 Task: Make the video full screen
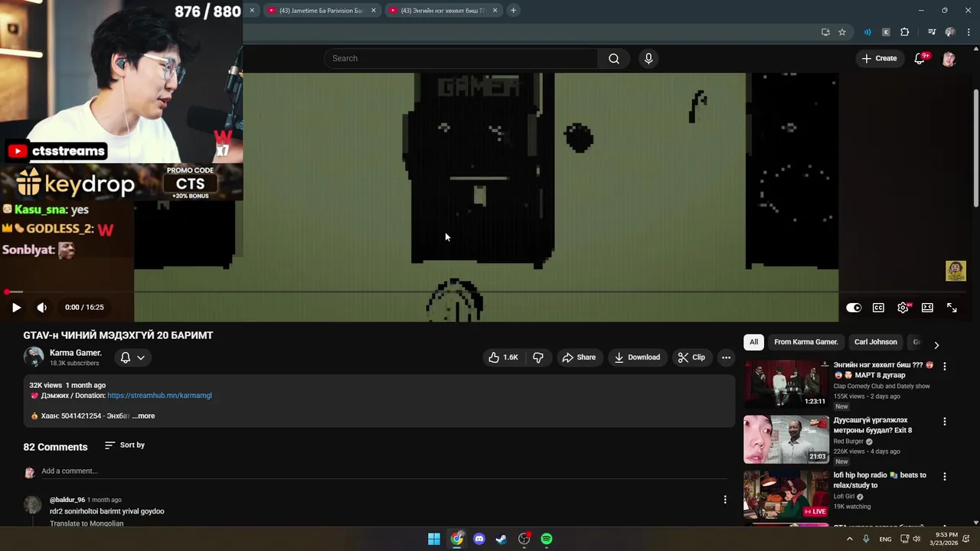952,308
